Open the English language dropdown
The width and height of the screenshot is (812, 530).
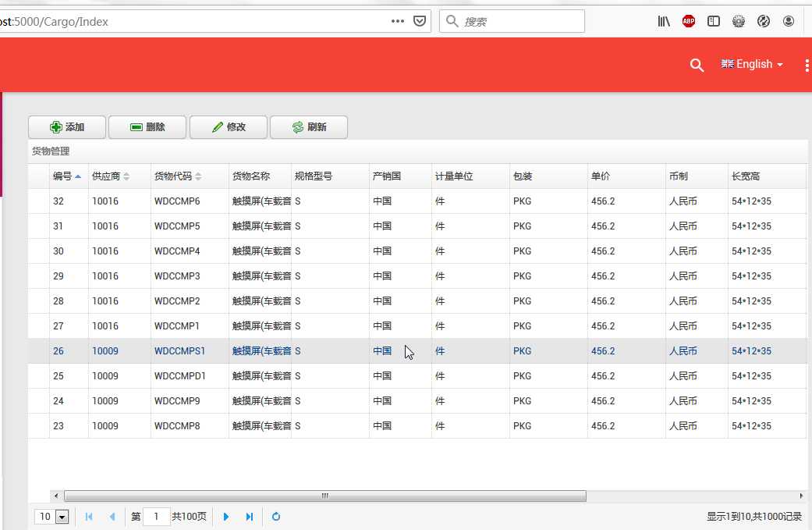coord(752,64)
